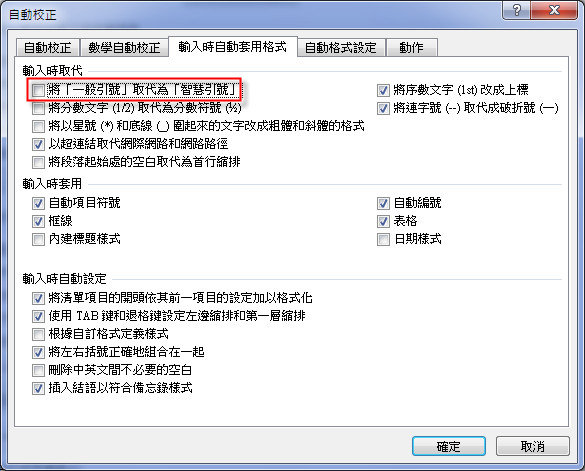
Task: Toggle 將序數文字 (1st) 改成上標 checkbox
Action: [x=383, y=90]
